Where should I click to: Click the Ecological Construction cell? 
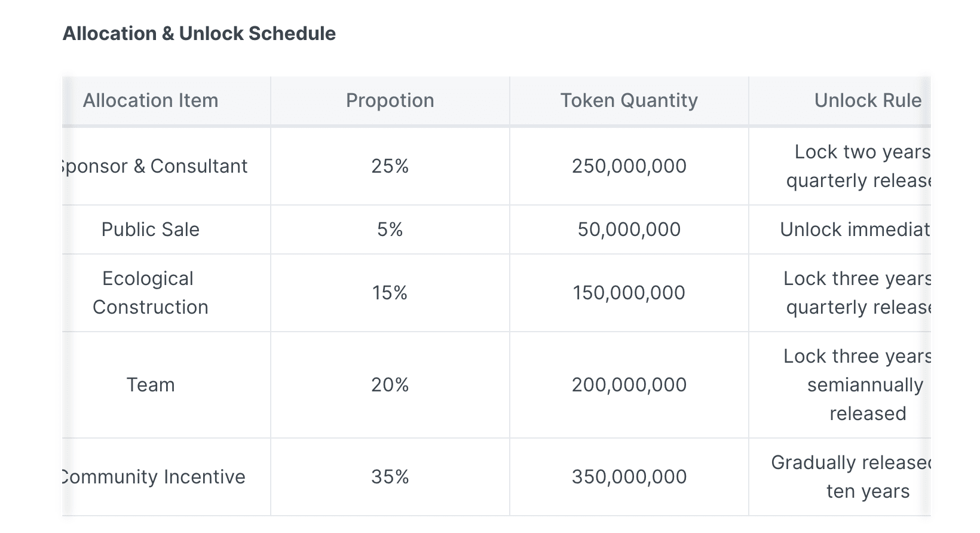(x=151, y=293)
